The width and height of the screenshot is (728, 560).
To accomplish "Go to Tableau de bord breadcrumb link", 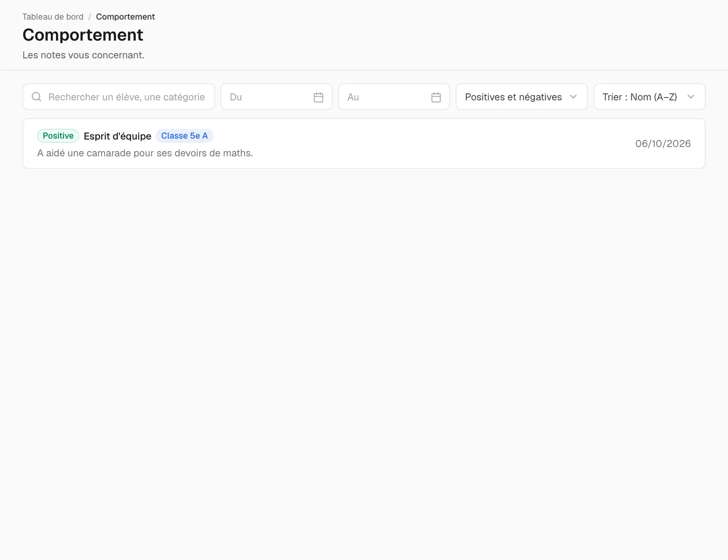I will [x=53, y=17].
